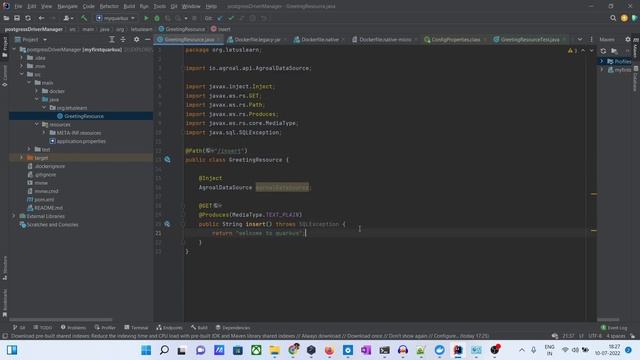Click the Build project hammer icon

(84, 18)
